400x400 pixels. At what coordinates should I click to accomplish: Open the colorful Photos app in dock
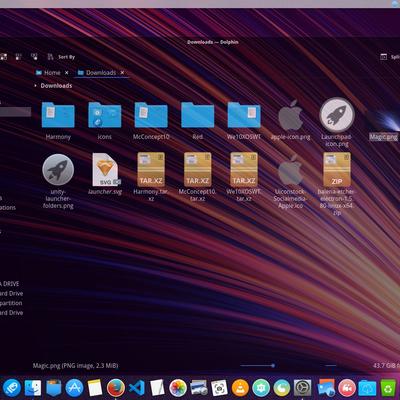[178, 388]
